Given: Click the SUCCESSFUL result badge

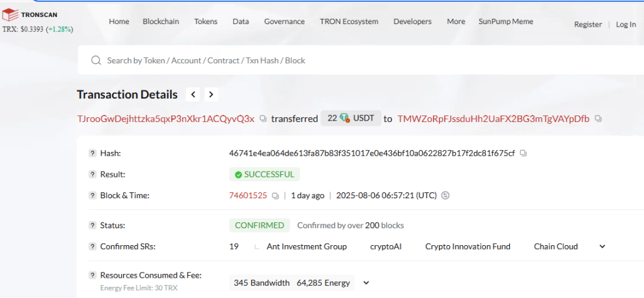Looking at the screenshot, I should point(264,174).
